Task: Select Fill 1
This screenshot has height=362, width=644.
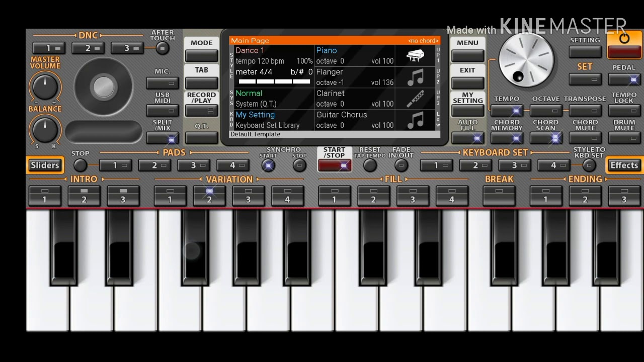Action: point(334,196)
